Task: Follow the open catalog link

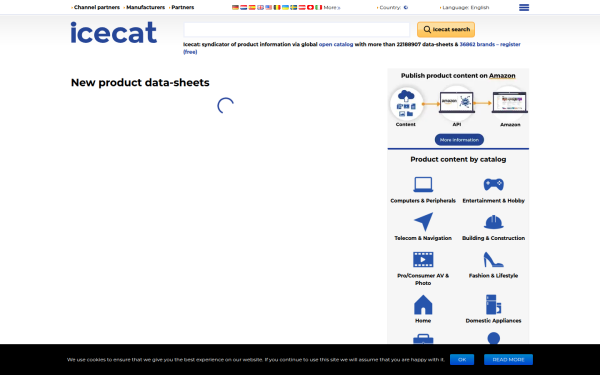Action: (336, 44)
